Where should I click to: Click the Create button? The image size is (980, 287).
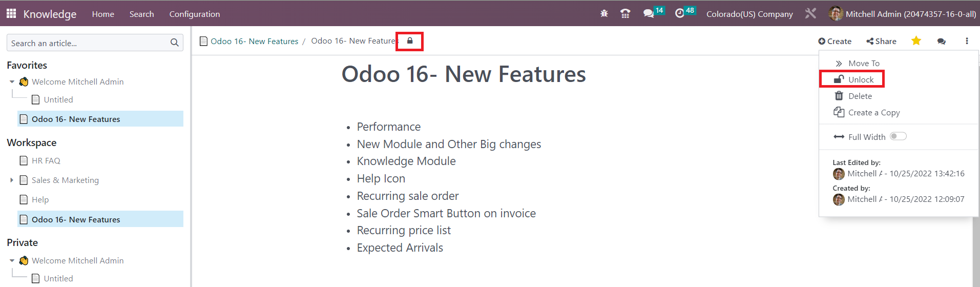[x=835, y=42]
